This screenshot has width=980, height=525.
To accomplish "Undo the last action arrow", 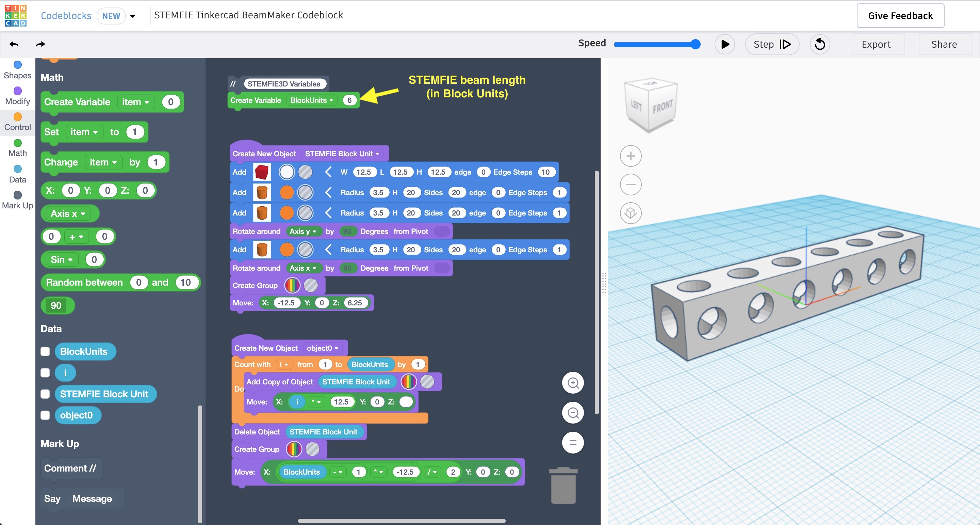I will (14, 44).
